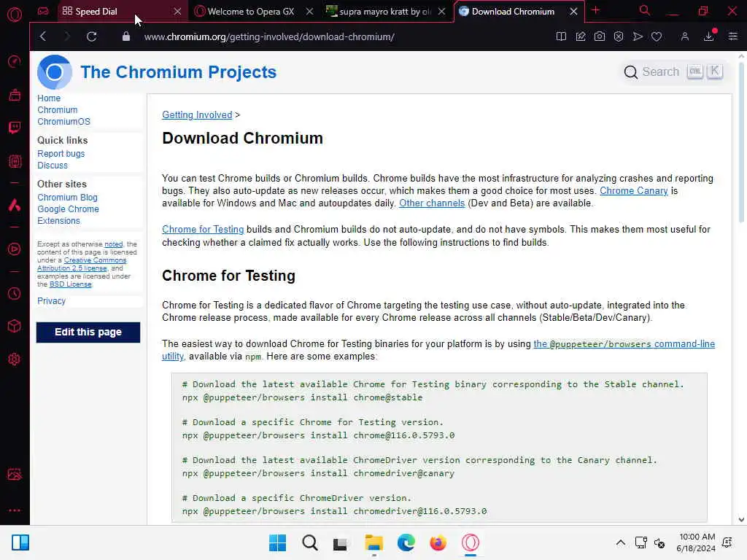Follow the Getting Involved breadcrumb link
747x560 pixels.
(x=197, y=114)
